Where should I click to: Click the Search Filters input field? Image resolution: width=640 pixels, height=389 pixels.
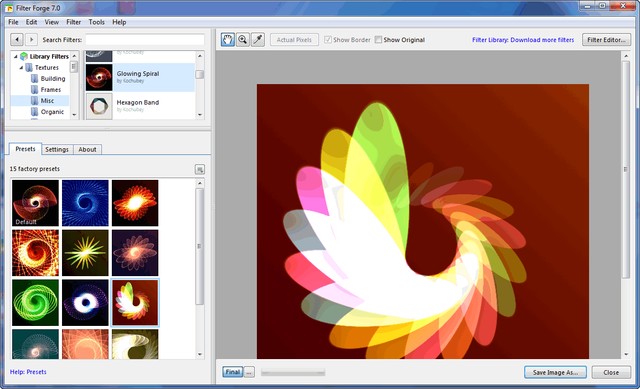145,40
